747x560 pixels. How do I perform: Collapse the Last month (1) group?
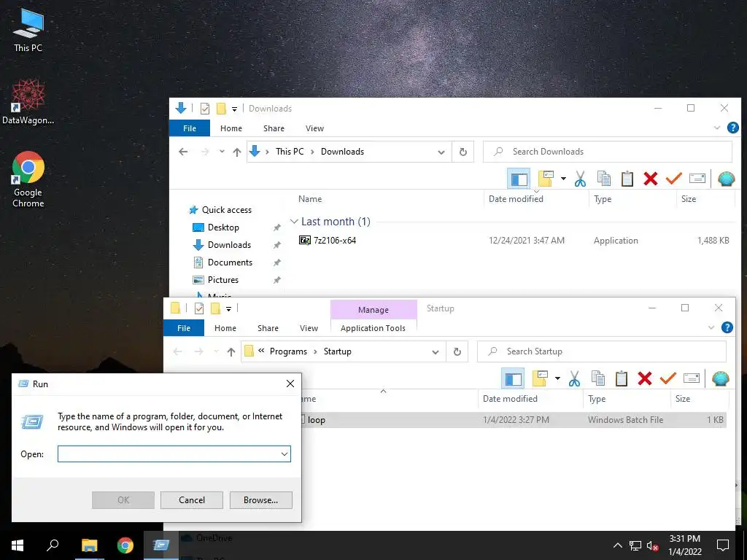[x=295, y=222]
